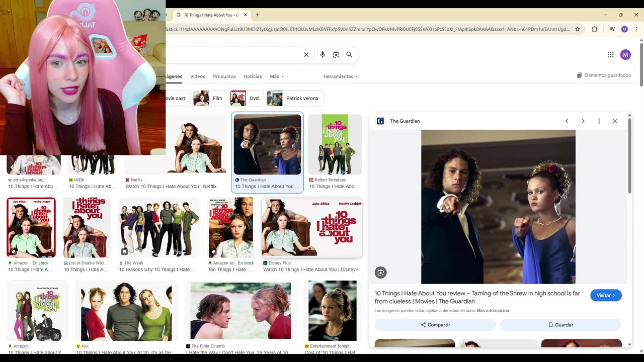Image resolution: width=644 pixels, height=362 pixels.
Task: Open the Vox result thumbnail
Action: 126,311
